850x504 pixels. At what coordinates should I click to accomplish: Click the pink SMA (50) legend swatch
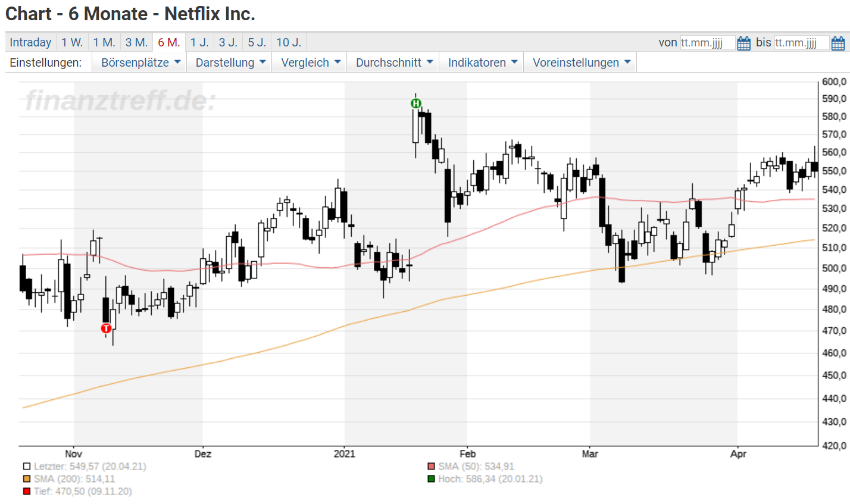pos(432,467)
